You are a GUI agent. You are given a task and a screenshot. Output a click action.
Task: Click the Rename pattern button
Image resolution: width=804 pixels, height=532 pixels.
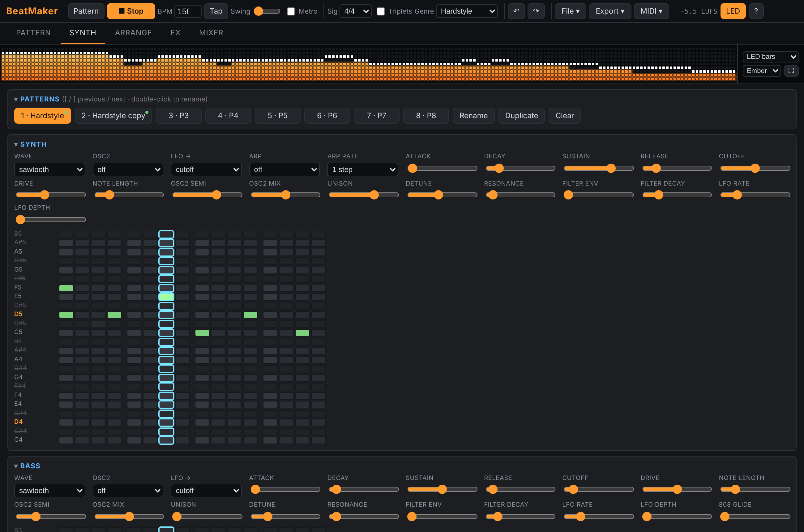pos(473,116)
